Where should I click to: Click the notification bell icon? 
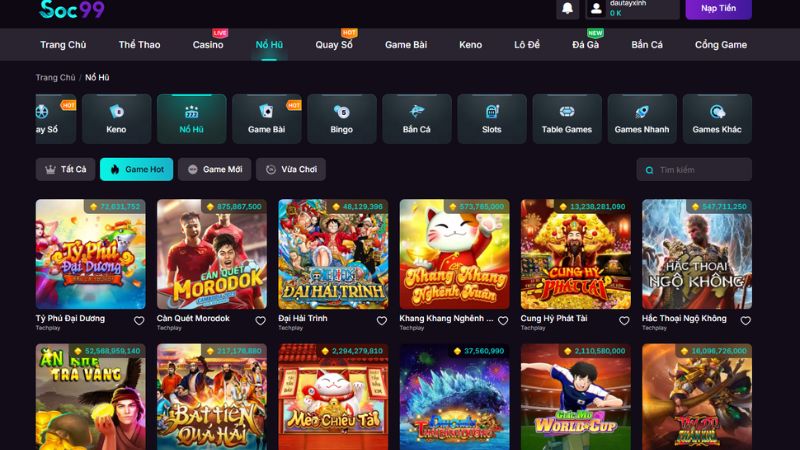[x=568, y=8]
